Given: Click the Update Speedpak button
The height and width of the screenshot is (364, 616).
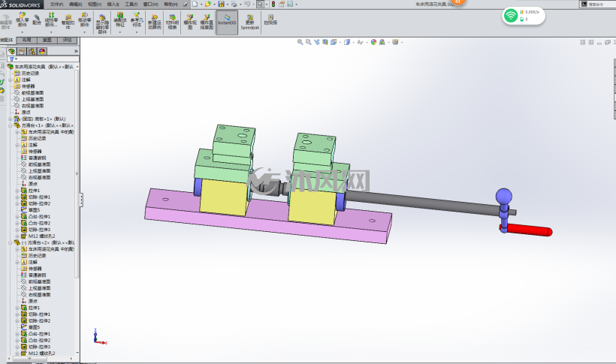Looking at the screenshot, I should 250,22.
